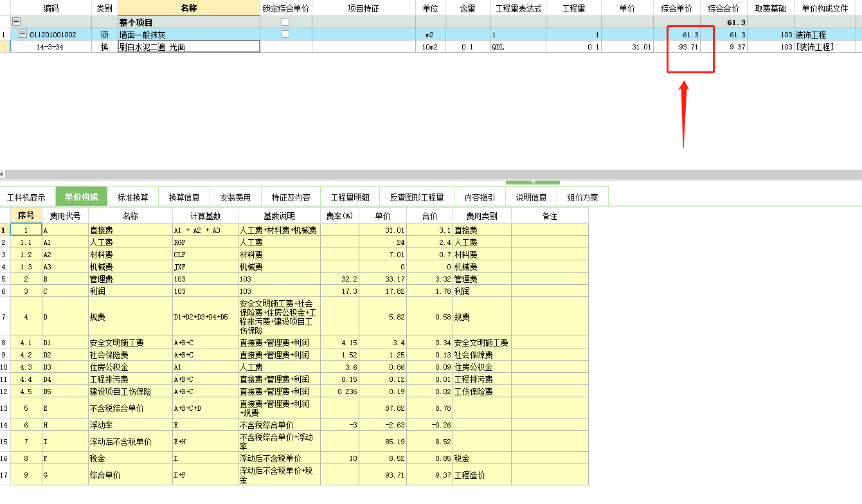Select the 10m2 unit cell
The height and width of the screenshot is (504, 862).
coord(430,47)
